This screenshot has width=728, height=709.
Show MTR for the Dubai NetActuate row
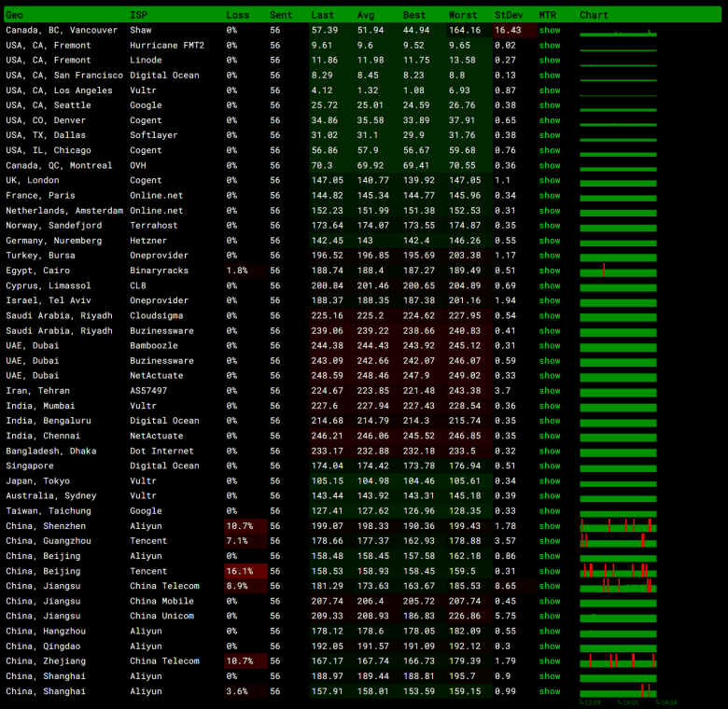pyautogui.click(x=549, y=376)
